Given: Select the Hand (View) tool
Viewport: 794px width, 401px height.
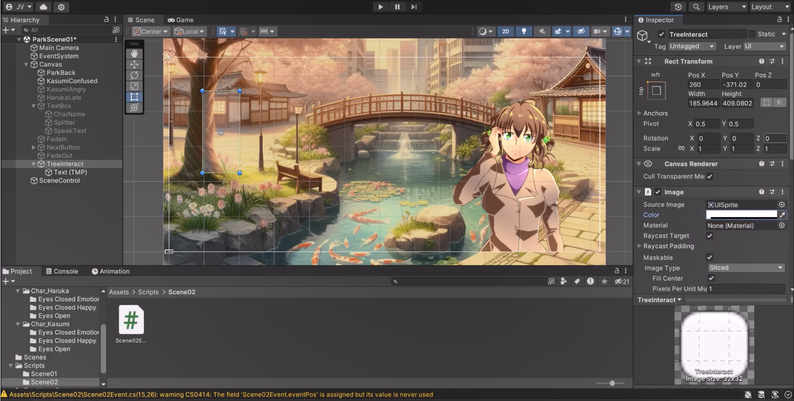Looking at the screenshot, I should click(x=134, y=53).
